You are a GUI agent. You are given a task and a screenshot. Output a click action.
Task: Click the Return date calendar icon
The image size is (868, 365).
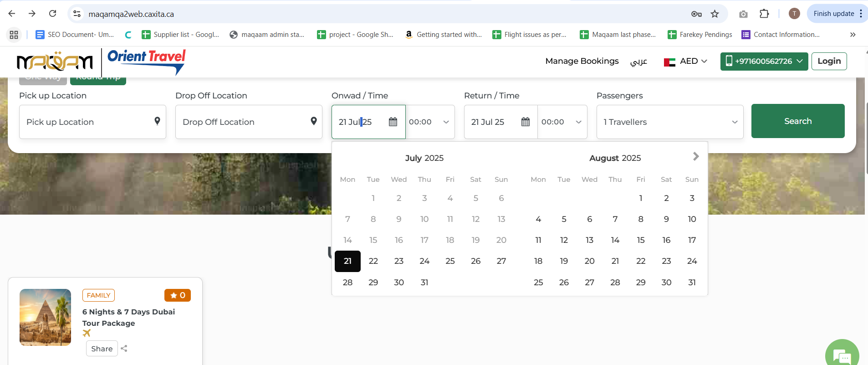(526, 122)
